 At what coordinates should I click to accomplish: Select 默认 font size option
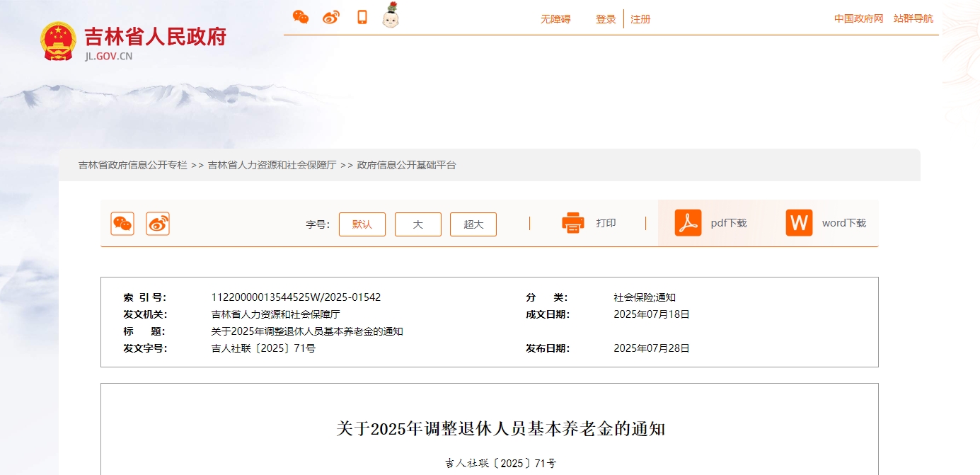tap(362, 224)
